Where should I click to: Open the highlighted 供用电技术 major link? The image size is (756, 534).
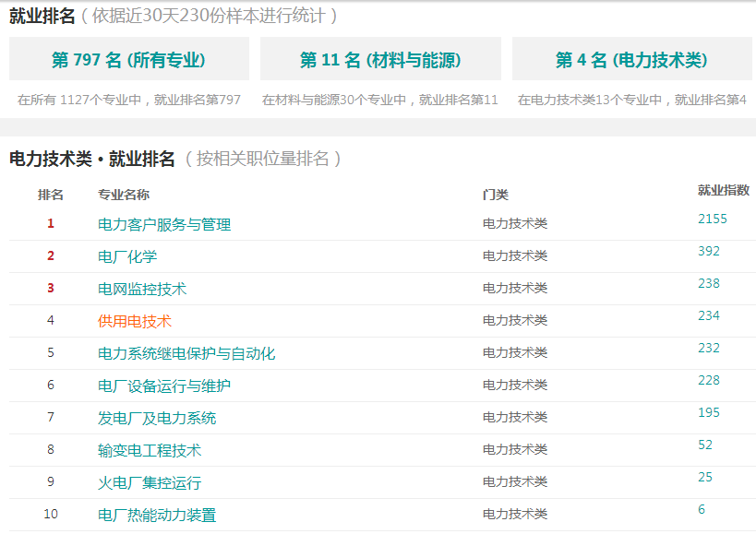pyautogui.click(x=135, y=321)
